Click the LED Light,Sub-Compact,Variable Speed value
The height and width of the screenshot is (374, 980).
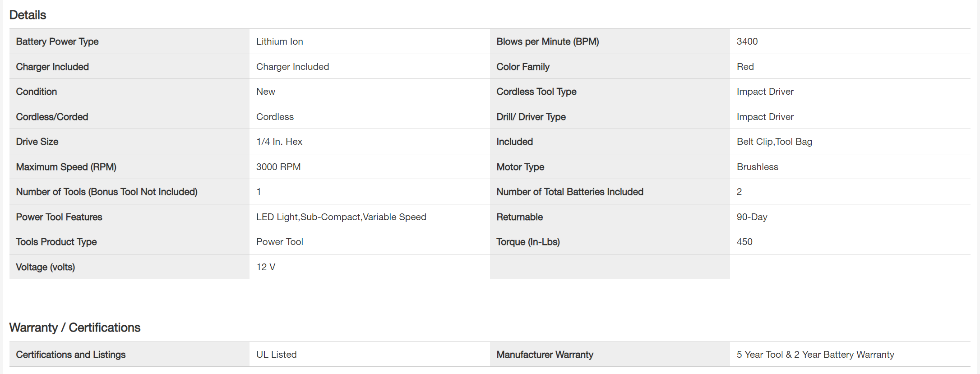[341, 217]
